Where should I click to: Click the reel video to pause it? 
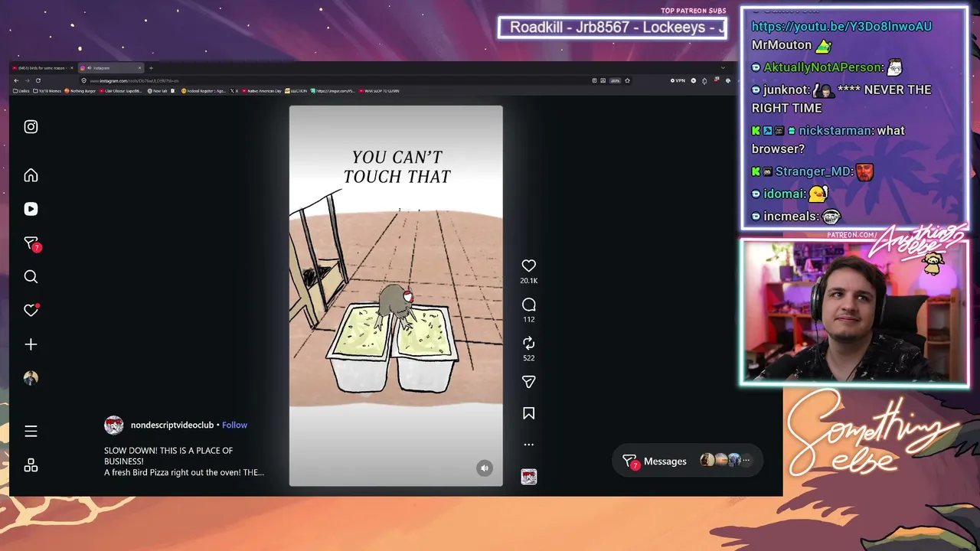click(396, 295)
